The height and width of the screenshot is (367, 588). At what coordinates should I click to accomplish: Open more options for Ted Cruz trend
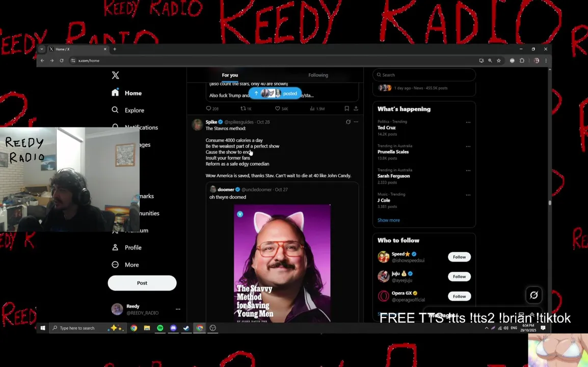tap(468, 122)
